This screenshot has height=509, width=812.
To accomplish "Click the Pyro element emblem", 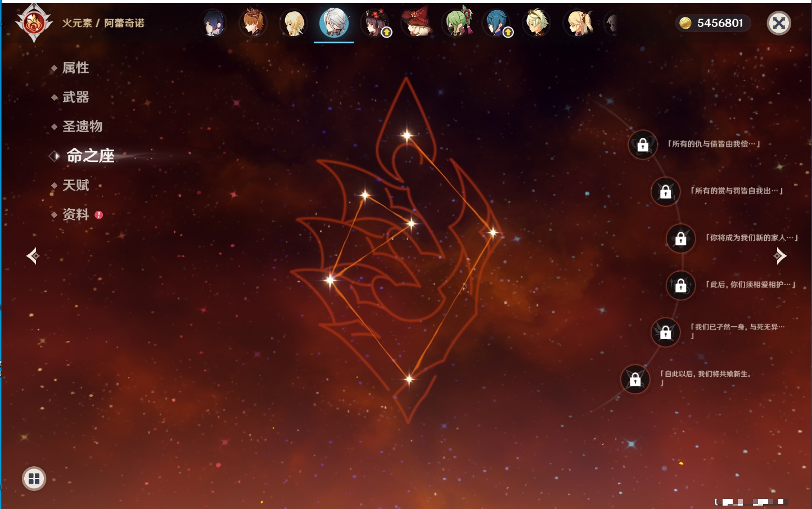I will (x=34, y=23).
